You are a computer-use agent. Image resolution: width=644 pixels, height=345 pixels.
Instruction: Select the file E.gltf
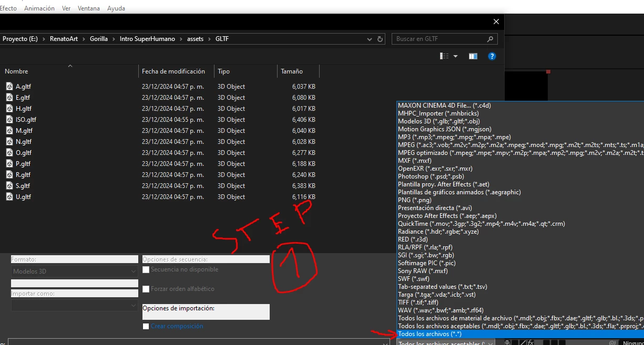click(x=23, y=98)
